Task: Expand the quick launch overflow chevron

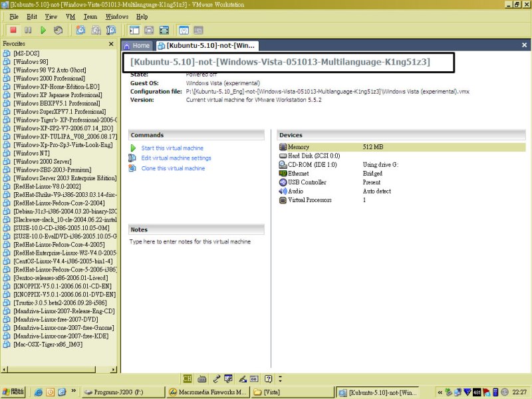Action: coord(73,391)
